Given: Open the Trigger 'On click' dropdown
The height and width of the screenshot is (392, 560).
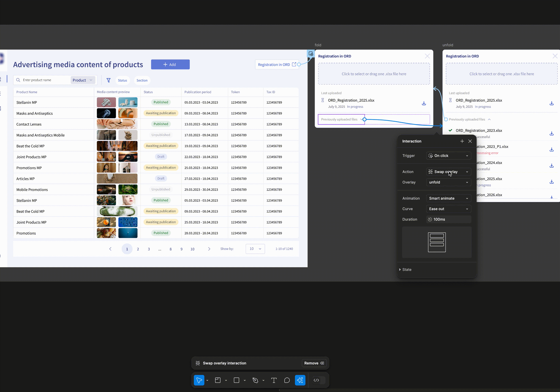Looking at the screenshot, I should 448,156.
